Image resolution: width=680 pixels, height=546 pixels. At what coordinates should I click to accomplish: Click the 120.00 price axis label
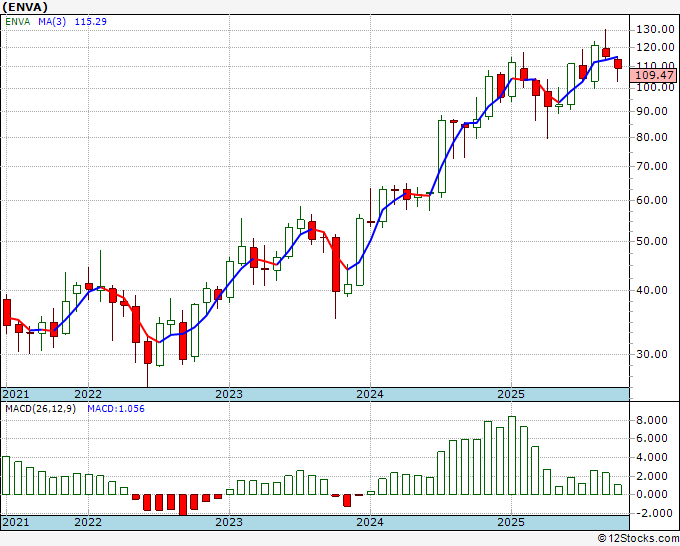655,47
